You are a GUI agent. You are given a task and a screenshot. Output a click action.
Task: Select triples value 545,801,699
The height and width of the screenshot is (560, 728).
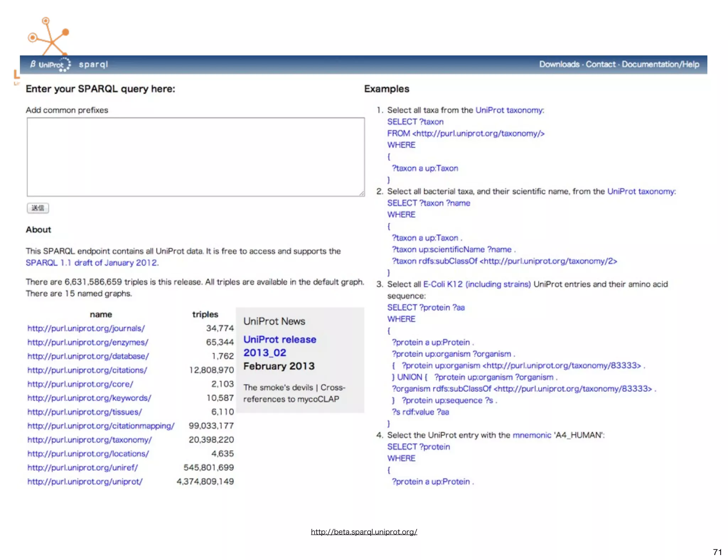209,468
